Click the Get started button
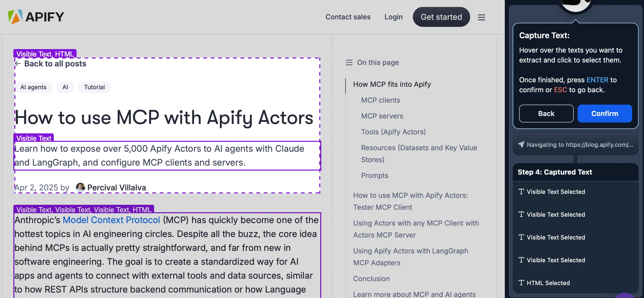Viewport: 644px width, 298px height. click(x=441, y=17)
